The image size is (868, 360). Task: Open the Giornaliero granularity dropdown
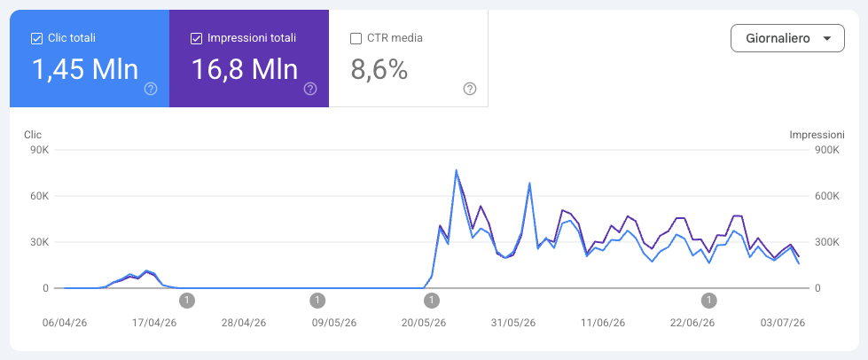tap(787, 38)
